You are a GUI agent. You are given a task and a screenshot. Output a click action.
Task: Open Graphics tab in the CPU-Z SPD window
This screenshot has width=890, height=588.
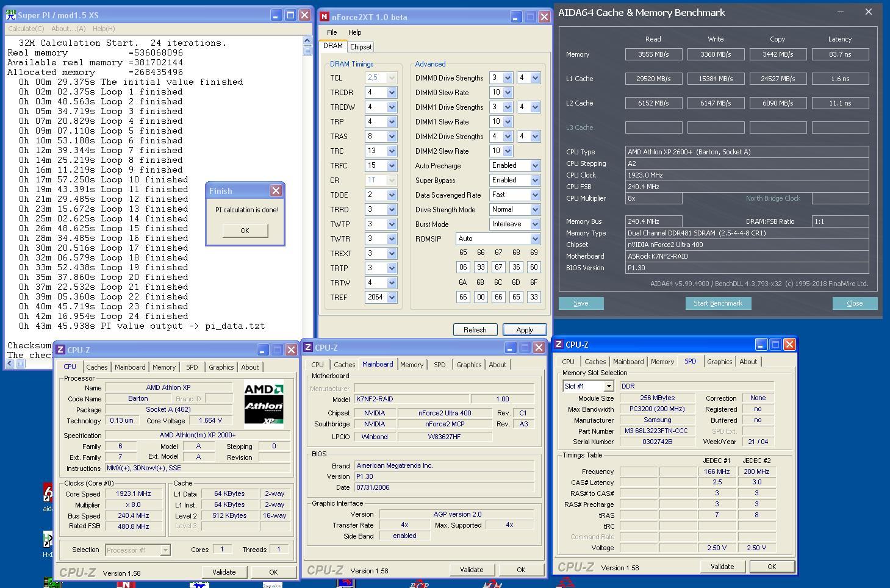pos(719,362)
